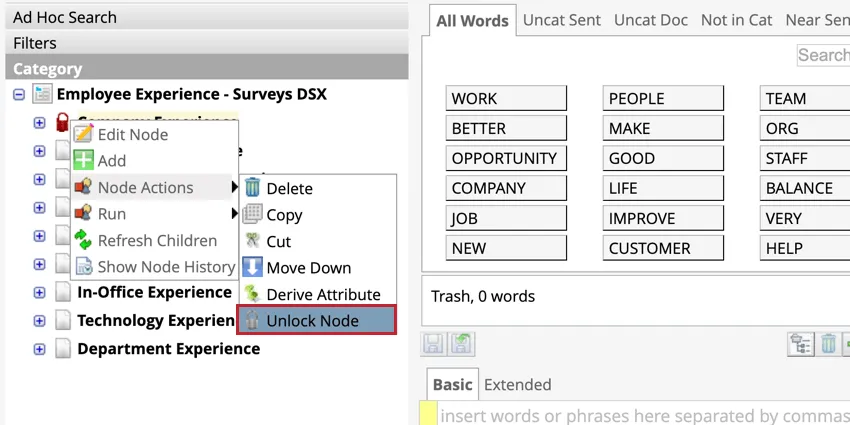Click the OPPORTUNITY word button

505,158
